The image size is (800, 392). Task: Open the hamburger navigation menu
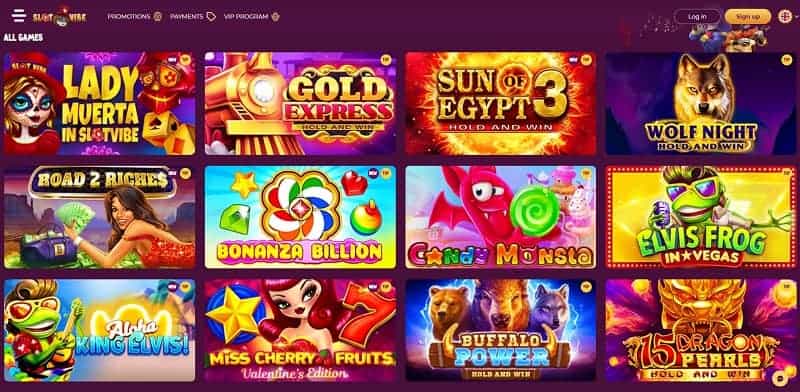tap(19, 16)
